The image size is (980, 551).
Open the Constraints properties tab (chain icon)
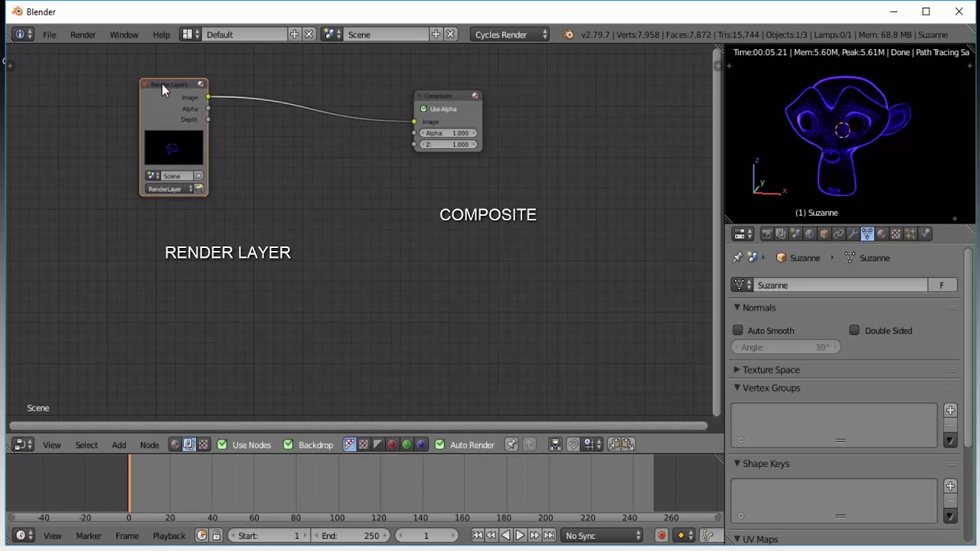point(838,234)
